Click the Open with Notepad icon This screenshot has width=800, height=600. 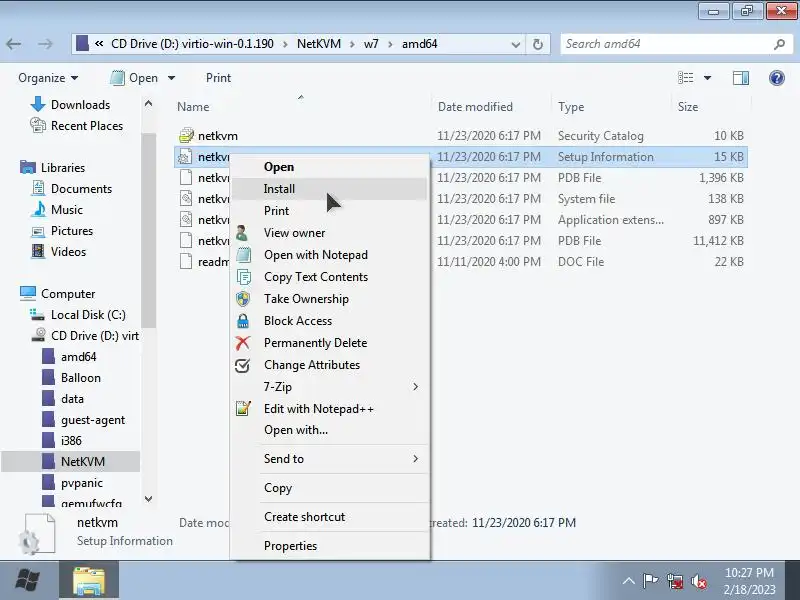point(243,255)
